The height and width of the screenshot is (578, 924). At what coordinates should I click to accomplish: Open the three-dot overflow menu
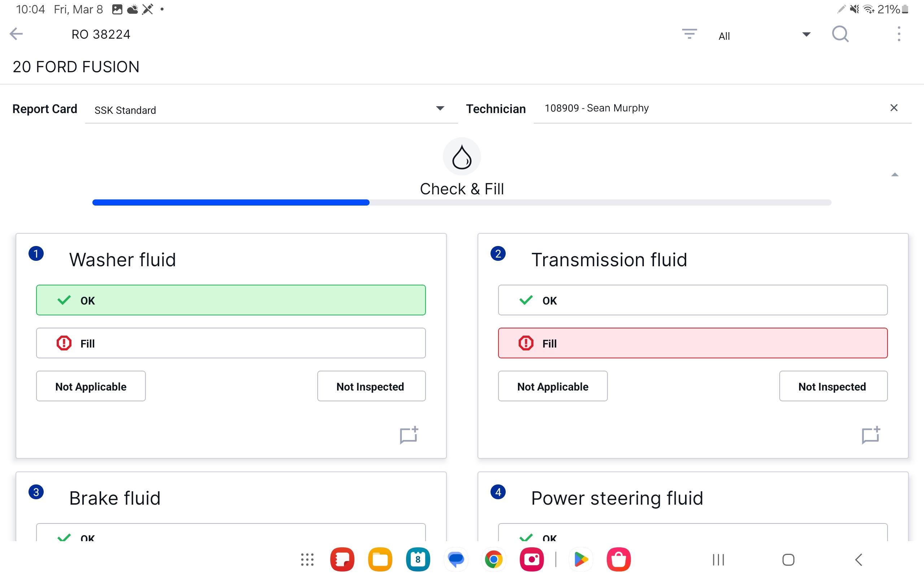tap(899, 34)
